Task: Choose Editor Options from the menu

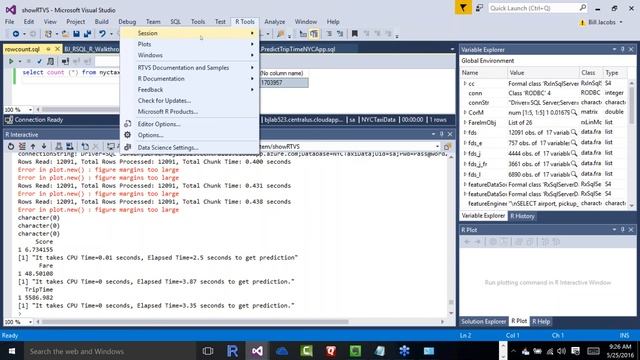Action: coord(189,124)
